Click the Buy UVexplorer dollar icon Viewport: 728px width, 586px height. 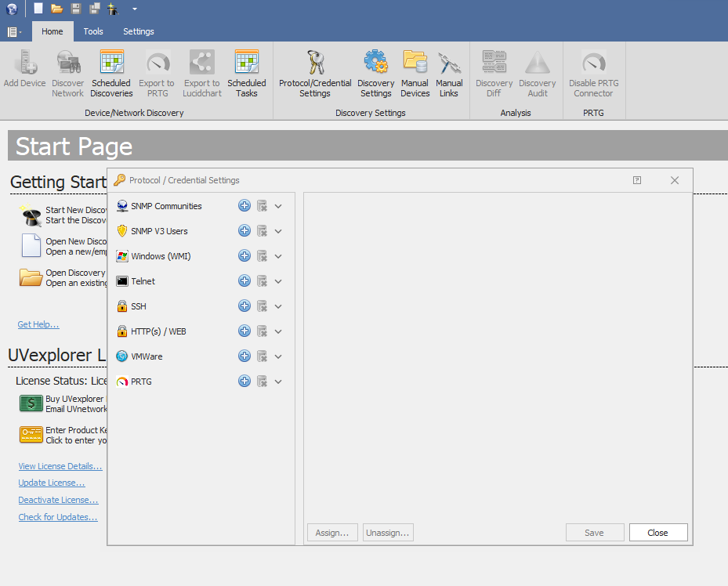31,403
